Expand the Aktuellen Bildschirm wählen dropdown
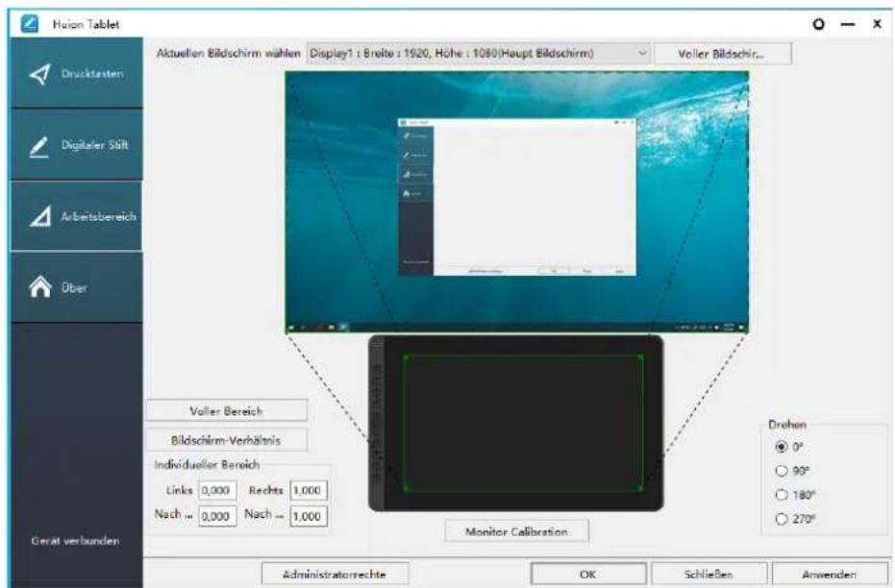 pos(479,53)
